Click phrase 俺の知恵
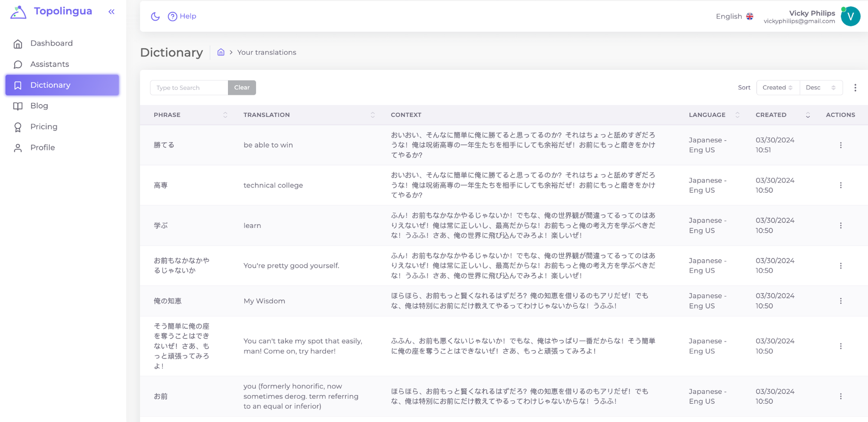 point(168,301)
